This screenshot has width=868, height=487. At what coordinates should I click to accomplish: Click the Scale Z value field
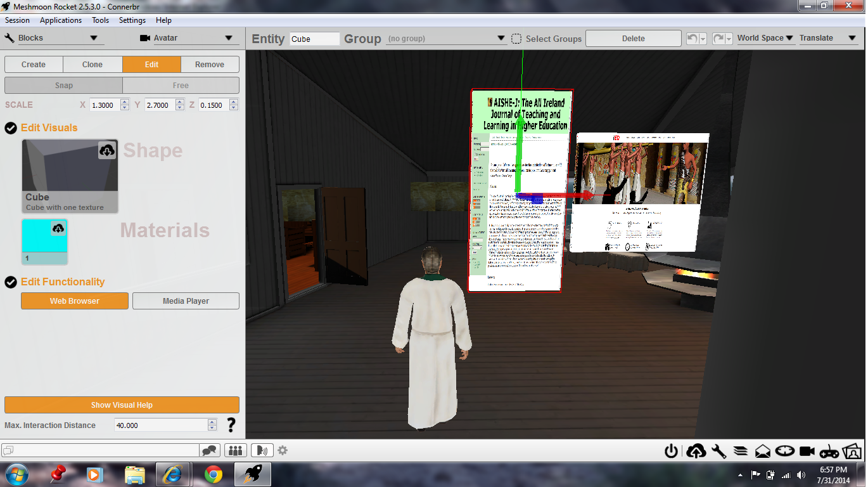click(215, 105)
